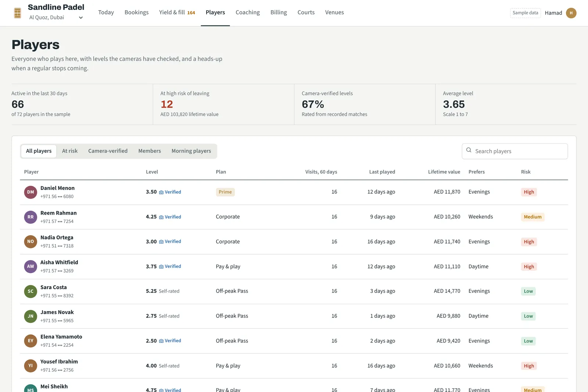Open the Venues nav tab
The width and height of the screenshot is (588, 392).
click(x=334, y=12)
